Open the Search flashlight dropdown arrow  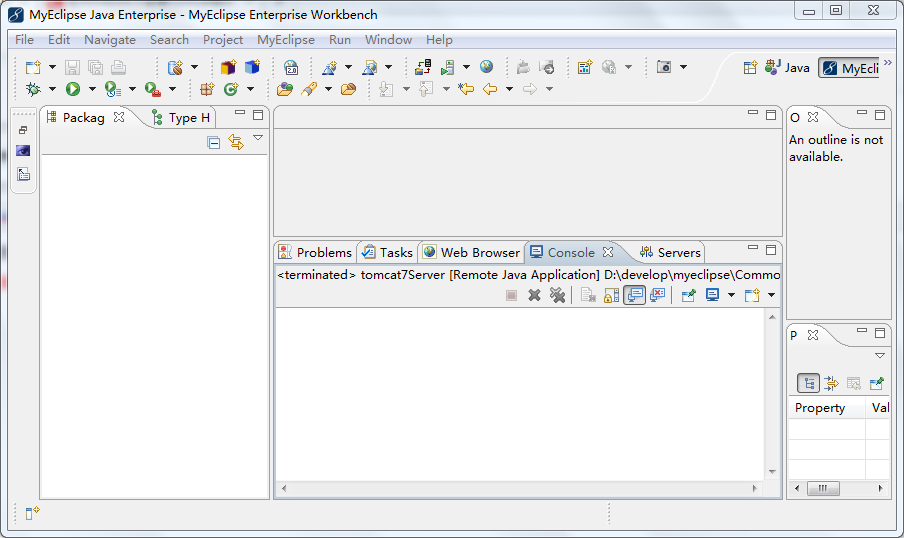click(328, 89)
